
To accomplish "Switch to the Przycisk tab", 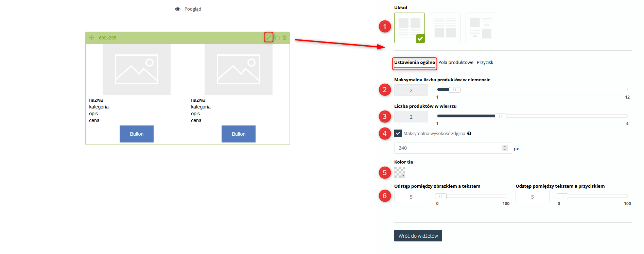I will coord(485,63).
